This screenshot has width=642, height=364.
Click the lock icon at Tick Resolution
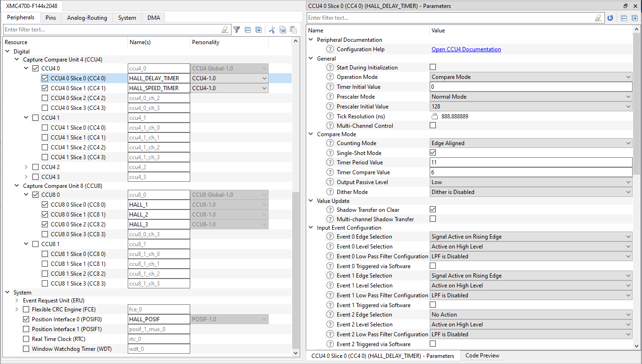[x=435, y=116]
